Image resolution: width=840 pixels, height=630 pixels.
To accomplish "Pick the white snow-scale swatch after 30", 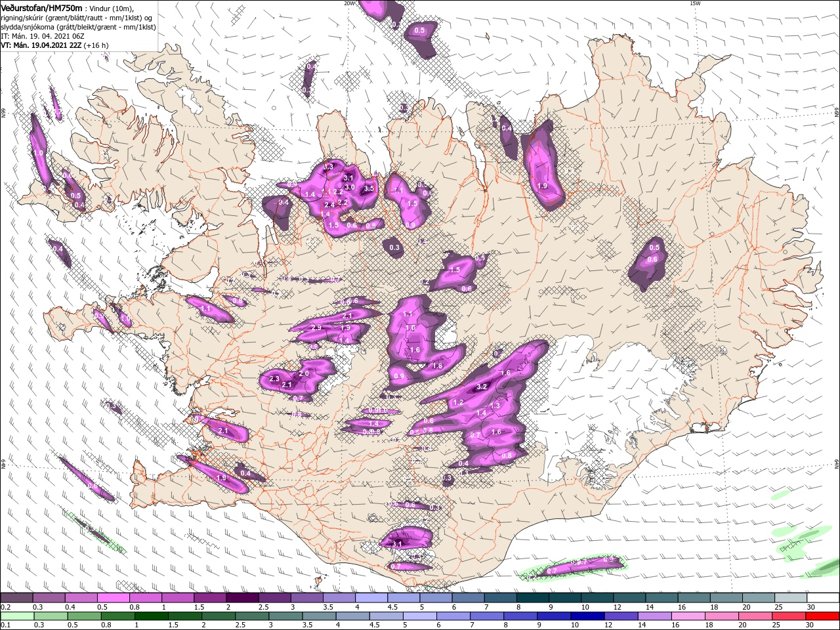I will (x=824, y=598).
